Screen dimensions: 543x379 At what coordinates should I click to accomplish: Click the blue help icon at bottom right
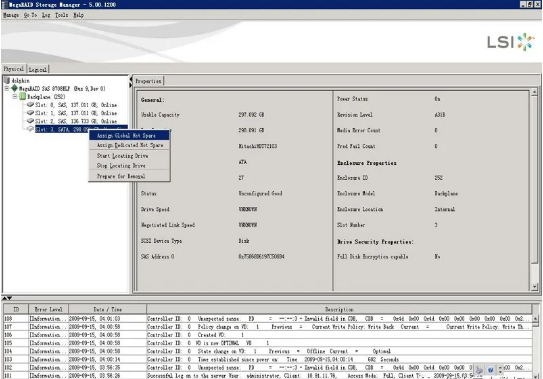[490, 370]
